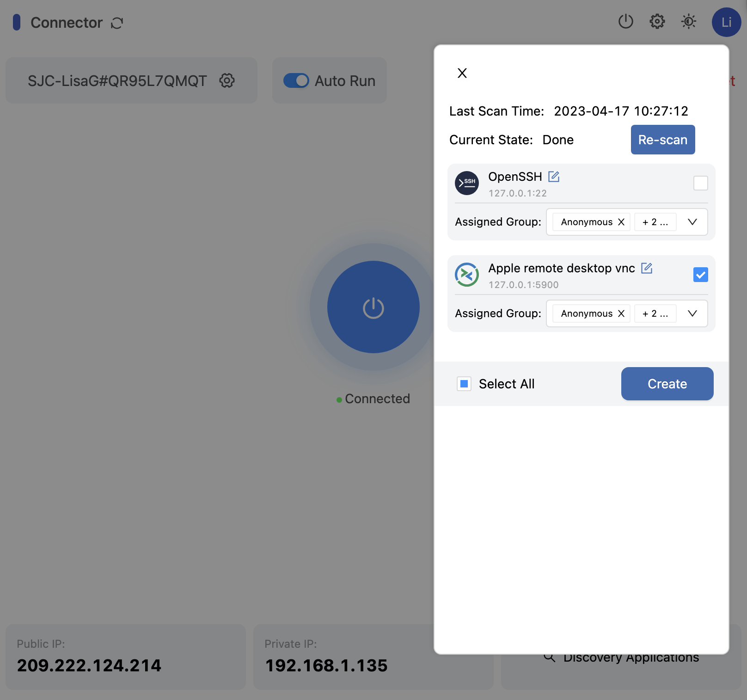The width and height of the screenshot is (747, 700).
Task: Click the Public IP 209.222.124.214 value
Action: [89, 665]
